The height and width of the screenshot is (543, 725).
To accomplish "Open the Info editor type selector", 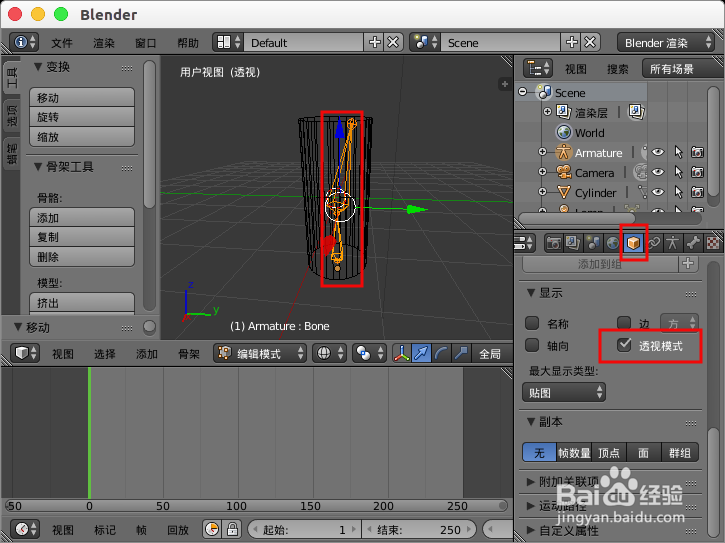I will click(x=24, y=43).
